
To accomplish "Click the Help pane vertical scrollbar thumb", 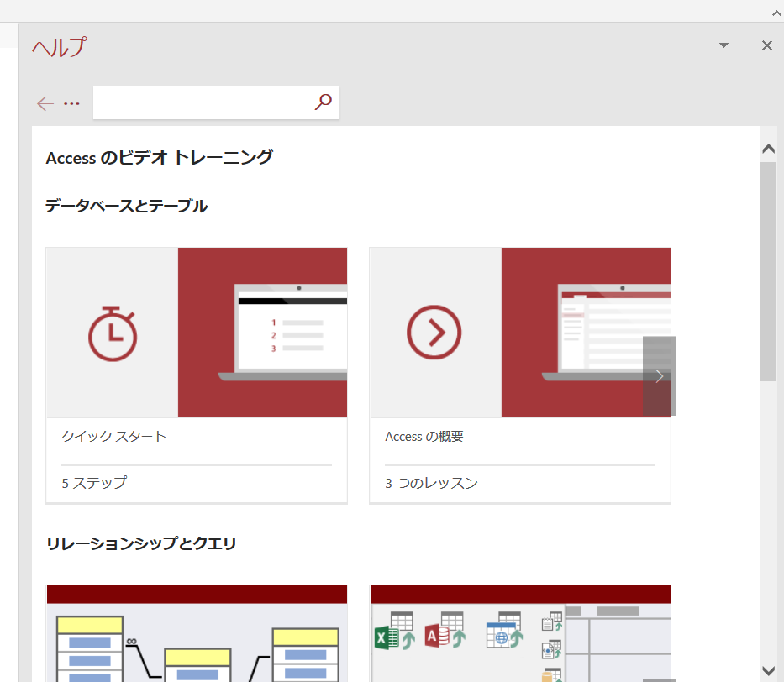I will [x=769, y=272].
